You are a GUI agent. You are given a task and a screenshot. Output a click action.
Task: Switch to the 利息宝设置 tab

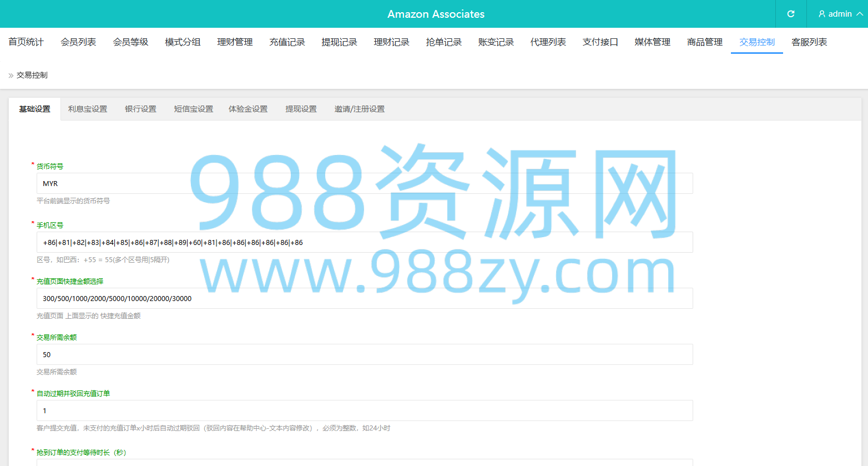(88, 109)
